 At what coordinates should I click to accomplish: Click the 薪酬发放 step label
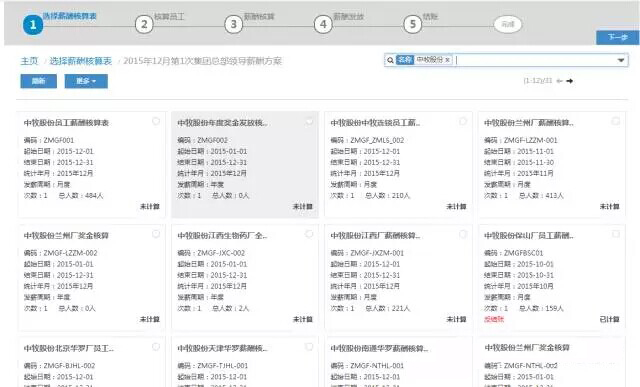coord(349,17)
